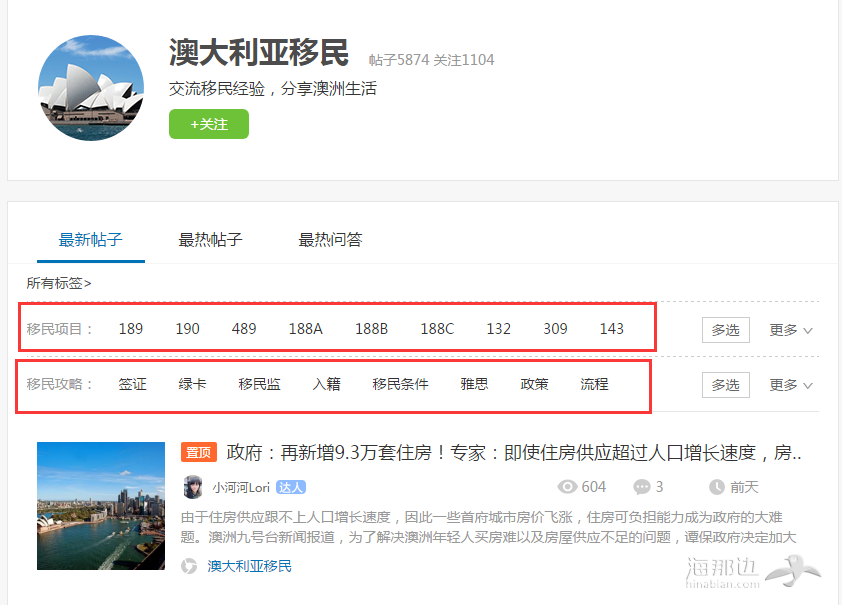Viewport: 842px width, 605px height.
Task: Open the 所有标签> link
Action: point(59,283)
